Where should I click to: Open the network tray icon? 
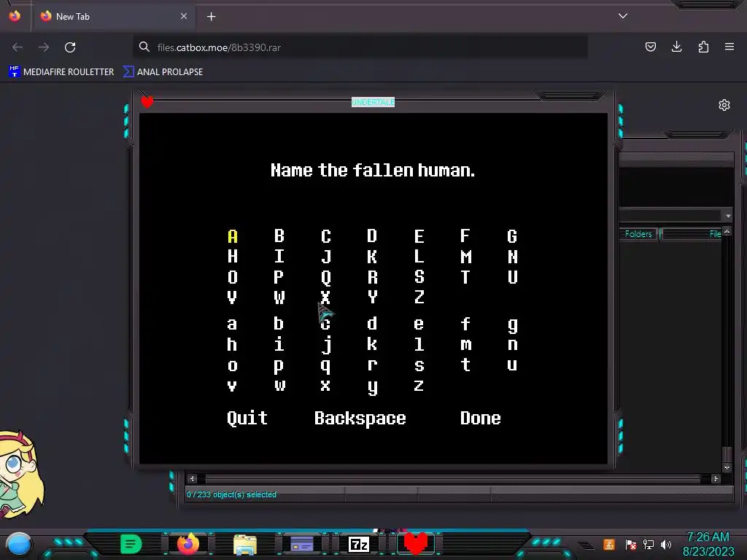pos(649,544)
